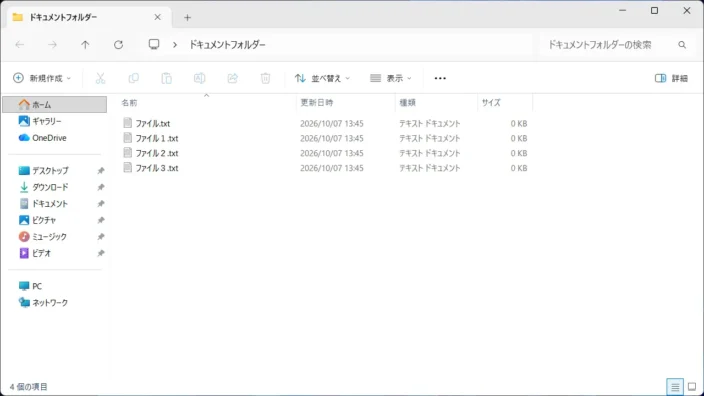Toggle the 詳細 details pane
The width and height of the screenshot is (704, 396).
(x=671, y=78)
